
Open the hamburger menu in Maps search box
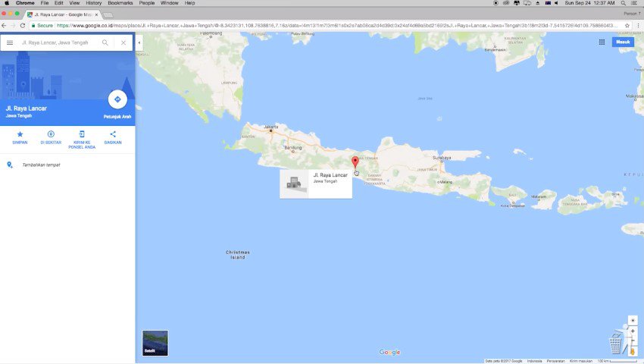click(10, 42)
